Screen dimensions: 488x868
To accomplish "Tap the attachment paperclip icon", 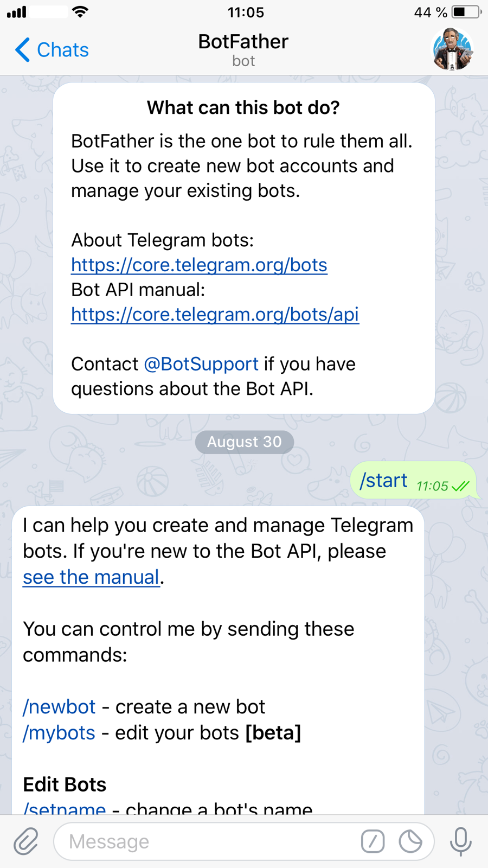I will tap(26, 841).
